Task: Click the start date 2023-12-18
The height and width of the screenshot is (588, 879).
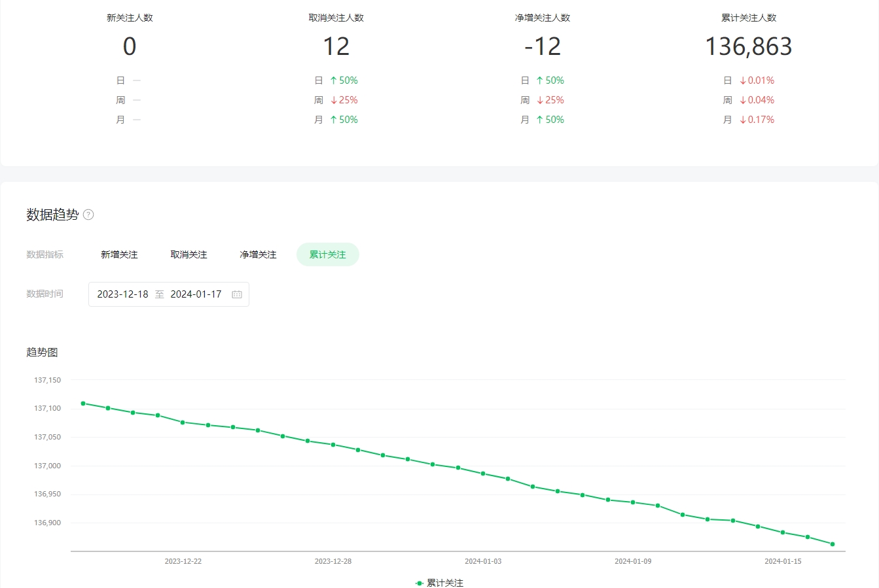Action: (x=122, y=294)
